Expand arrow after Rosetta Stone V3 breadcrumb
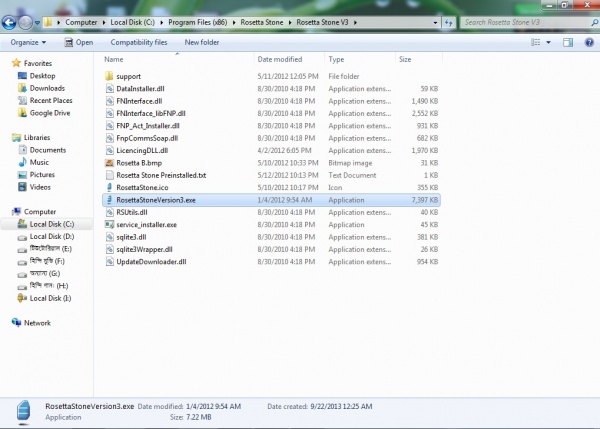 355,23
